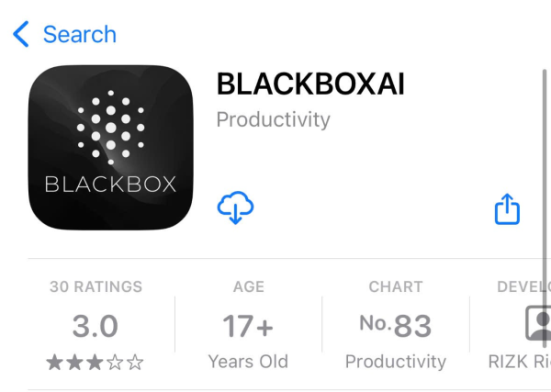Select the BLACKBOXAI app title
This screenshot has width=551, height=392.
click(x=310, y=84)
